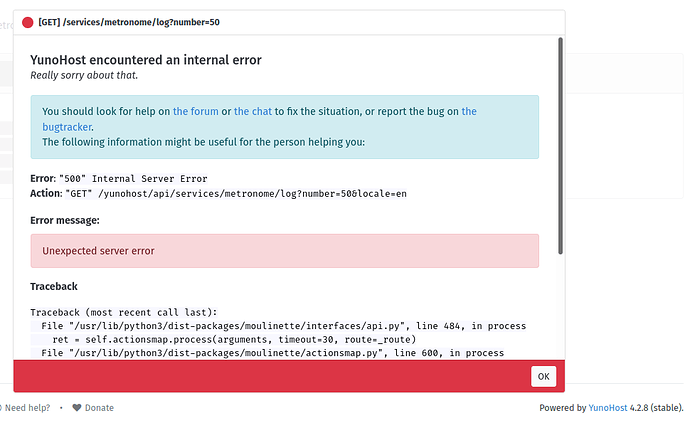Click the traceback line mentioning api.py line 484
This screenshot has height=423, width=690.
(x=283, y=326)
